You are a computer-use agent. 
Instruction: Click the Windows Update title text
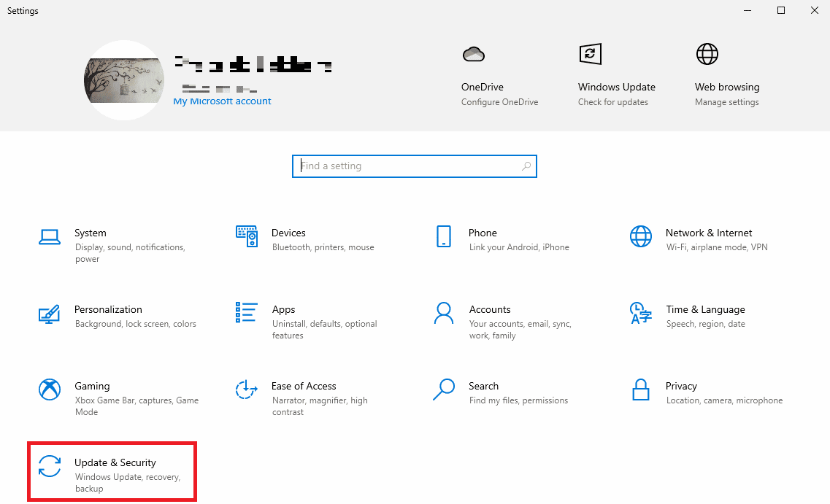point(617,87)
